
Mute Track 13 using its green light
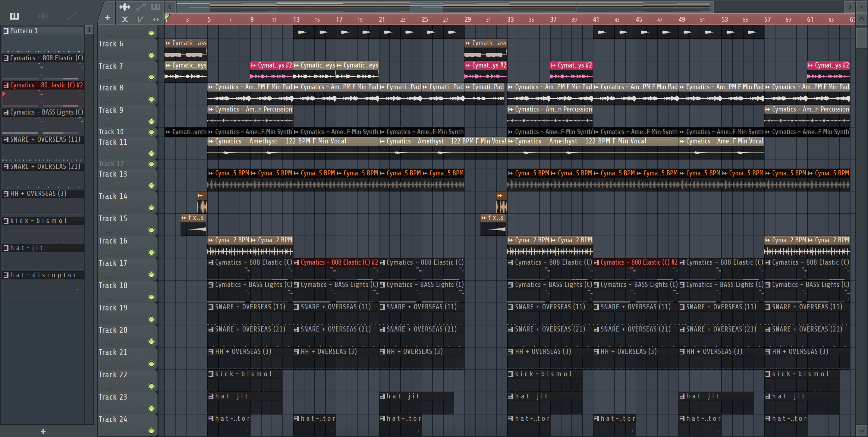coord(151,186)
